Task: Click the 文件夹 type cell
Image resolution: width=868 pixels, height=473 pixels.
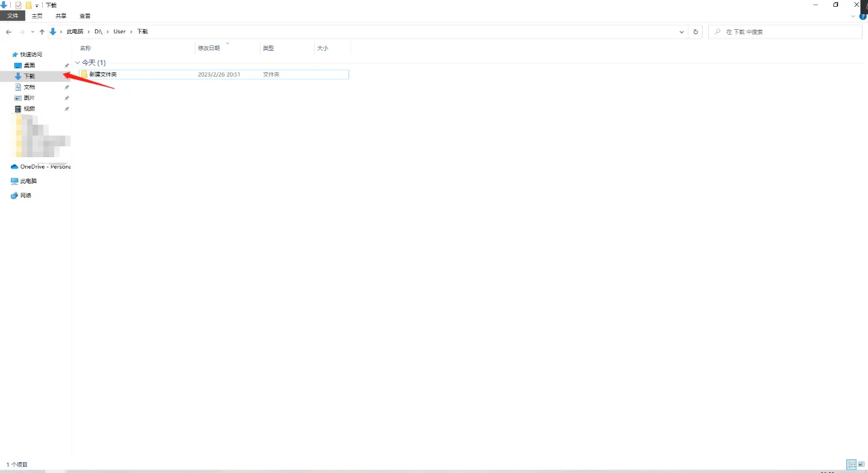Action: (271, 75)
